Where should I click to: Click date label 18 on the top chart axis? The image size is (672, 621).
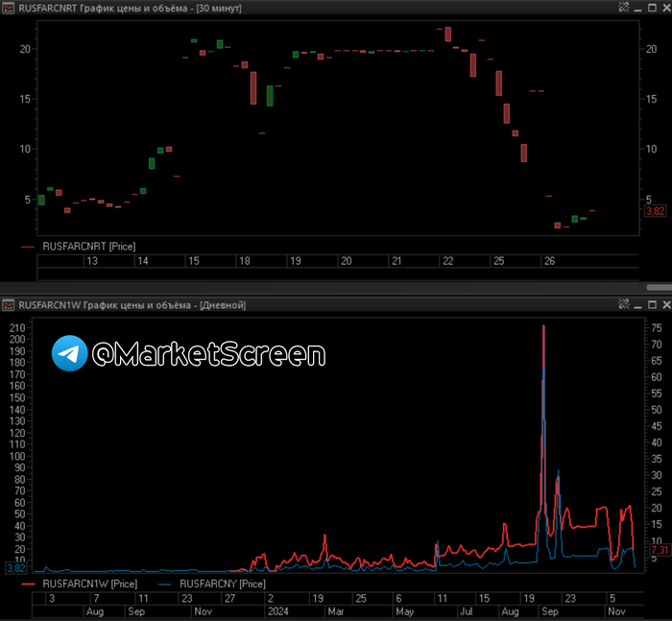(x=245, y=261)
